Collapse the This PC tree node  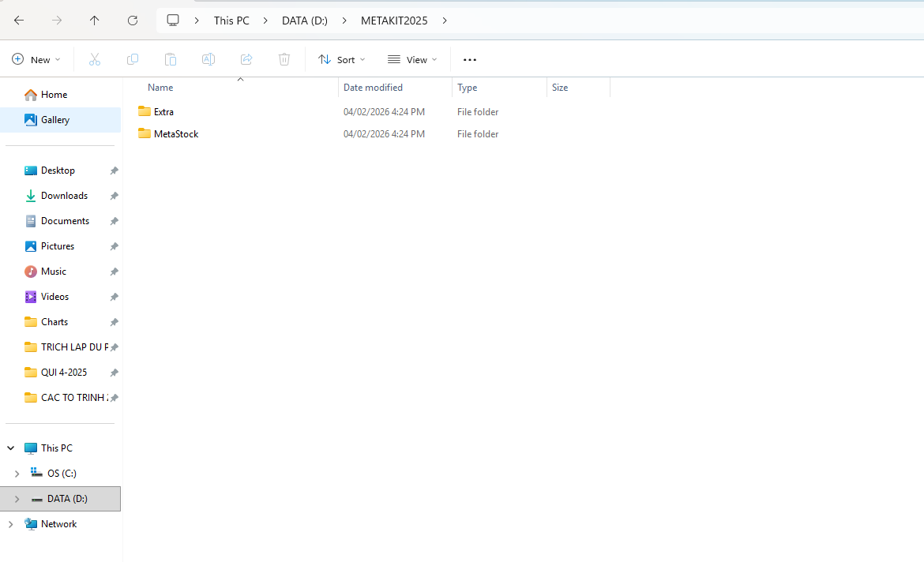click(11, 448)
